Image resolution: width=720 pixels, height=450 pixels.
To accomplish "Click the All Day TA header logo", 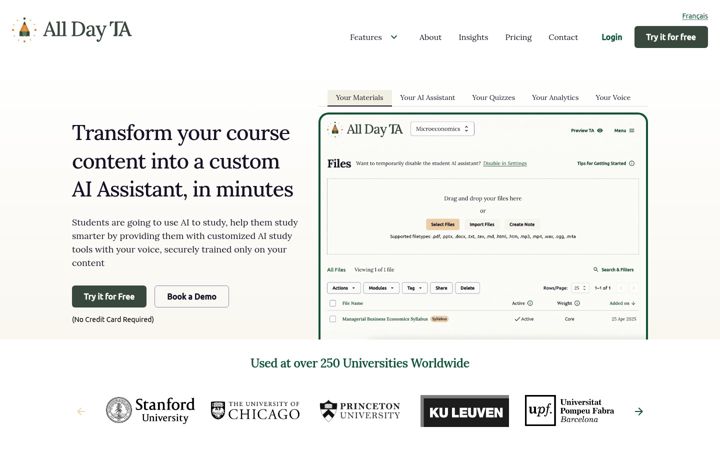I will coord(72,30).
